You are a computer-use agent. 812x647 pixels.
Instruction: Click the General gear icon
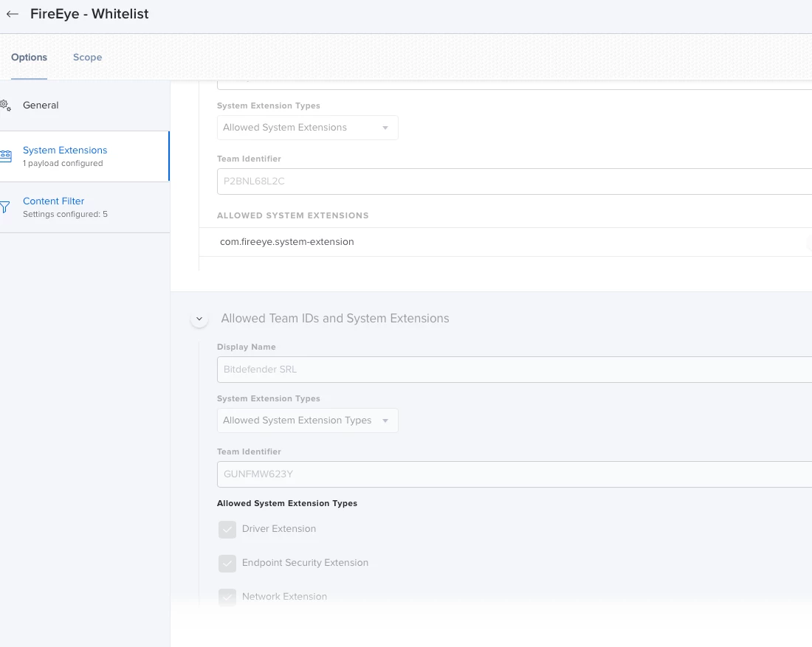(5, 105)
